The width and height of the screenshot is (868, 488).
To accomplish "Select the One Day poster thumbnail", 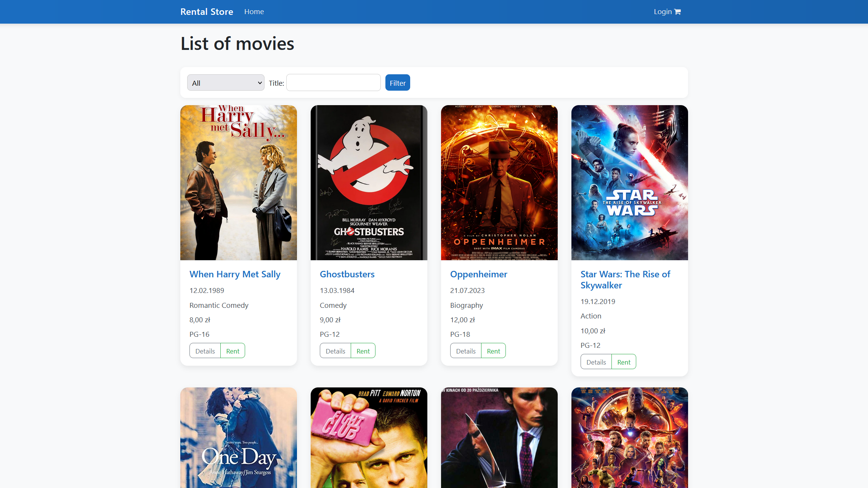I will pos(239,438).
